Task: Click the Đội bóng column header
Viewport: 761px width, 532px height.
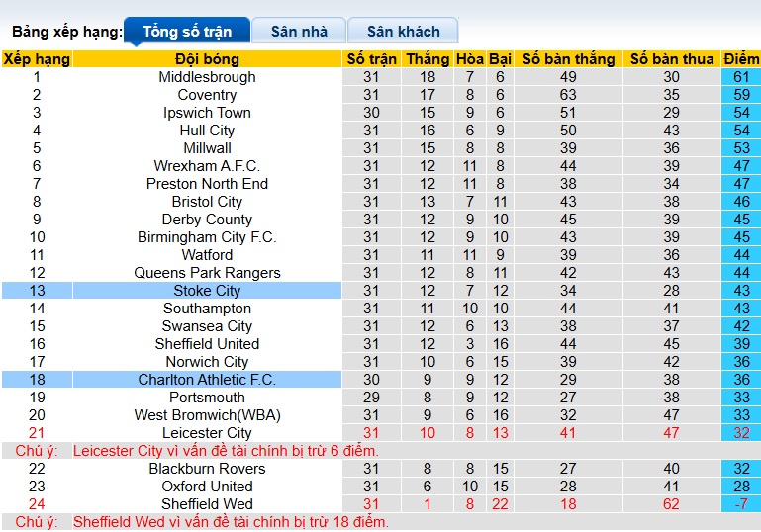Action: click(x=207, y=59)
